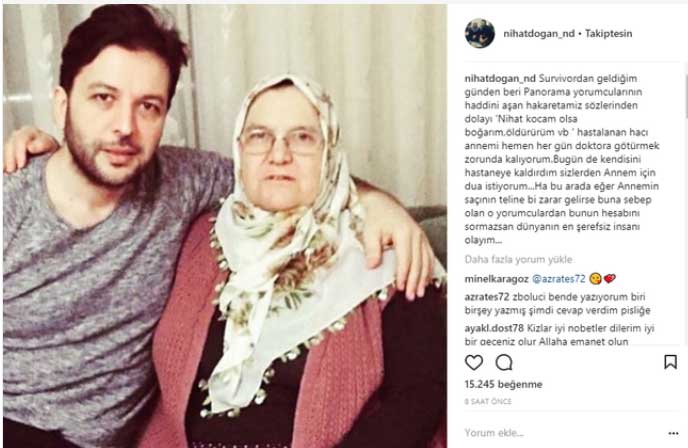This screenshot has width=688, height=448.
Task: Click the @azrates72 mention link
Action: pos(559,279)
